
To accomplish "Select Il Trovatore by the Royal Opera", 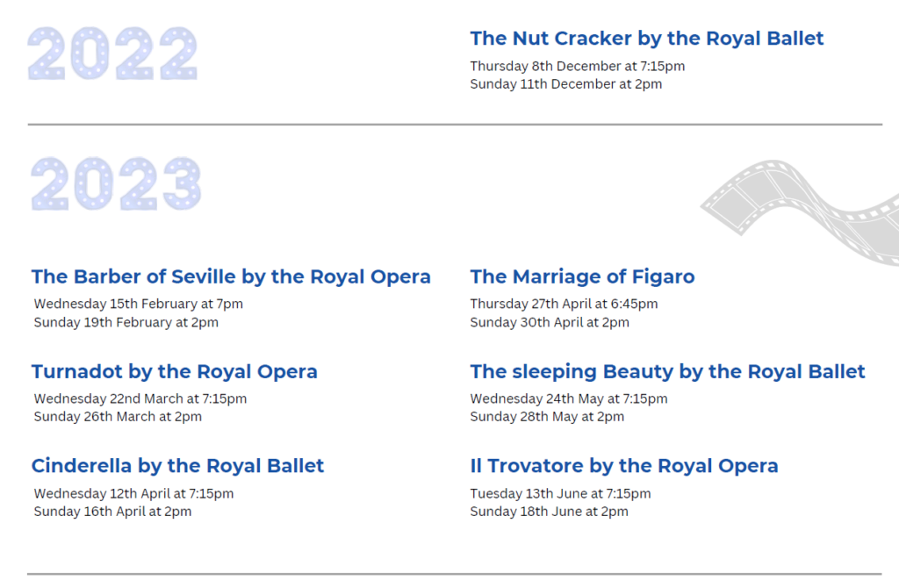I will tap(624, 466).
